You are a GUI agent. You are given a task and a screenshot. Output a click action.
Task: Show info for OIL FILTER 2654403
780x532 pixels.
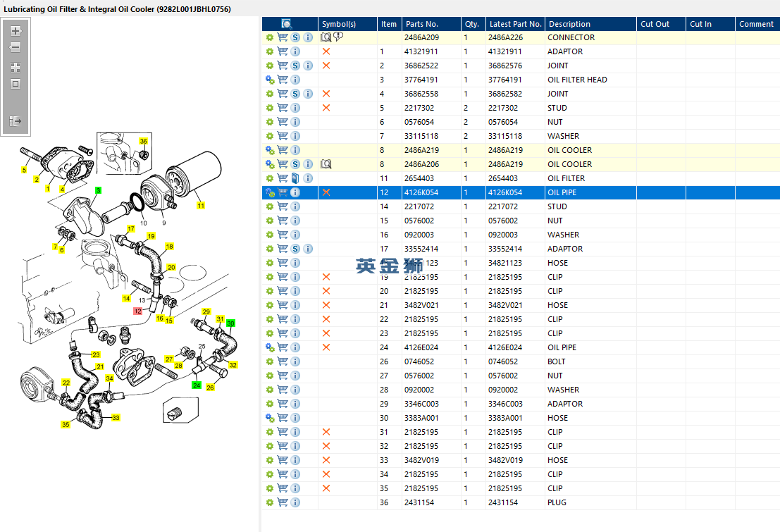[309, 178]
